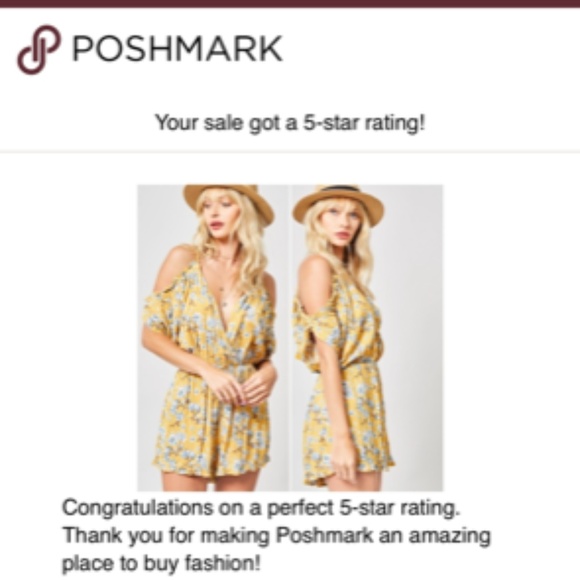Open the right side-view romper photo
The image size is (580, 580).
point(367,338)
